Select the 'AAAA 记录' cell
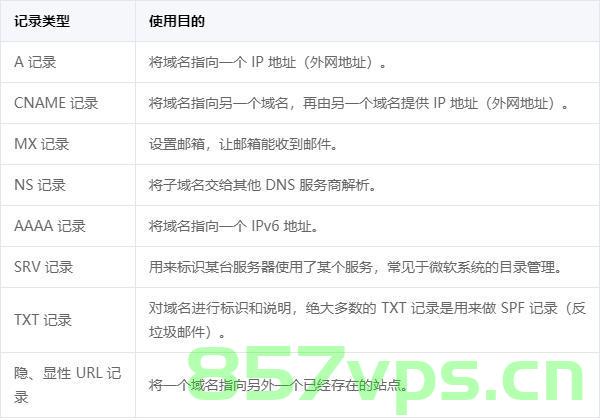This screenshot has height=420, width=600. click(68, 226)
